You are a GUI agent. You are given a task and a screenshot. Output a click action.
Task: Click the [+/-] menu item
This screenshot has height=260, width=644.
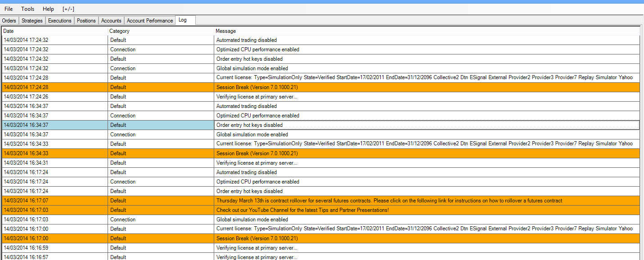(x=68, y=9)
